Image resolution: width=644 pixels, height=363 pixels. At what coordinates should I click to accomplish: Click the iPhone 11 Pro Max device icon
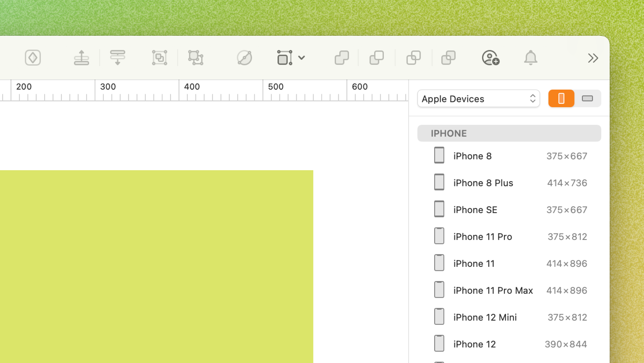(x=439, y=290)
